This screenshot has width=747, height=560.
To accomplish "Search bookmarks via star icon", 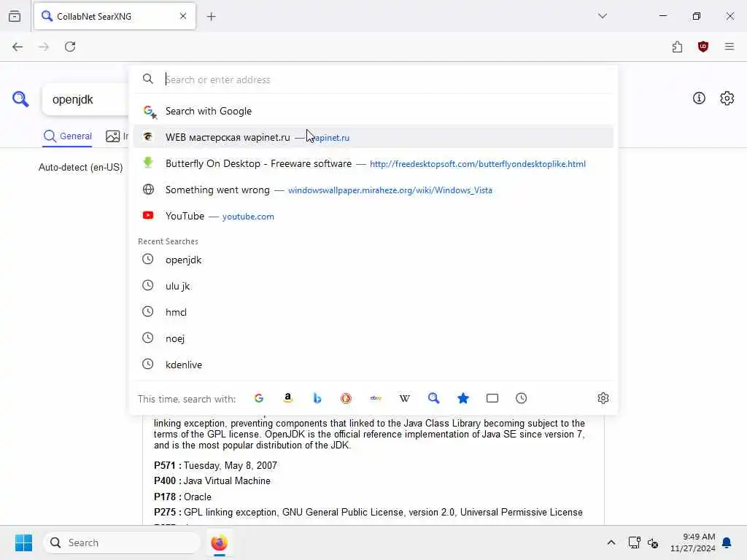I will 463,398.
